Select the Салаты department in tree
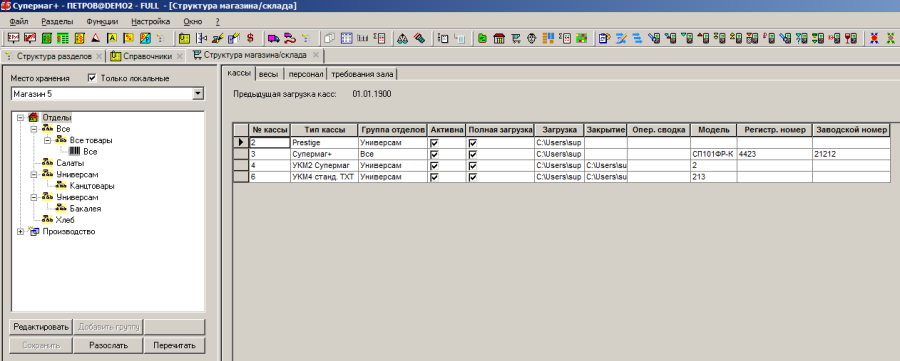This screenshot has height=361, width=900. tap(70, 163)
